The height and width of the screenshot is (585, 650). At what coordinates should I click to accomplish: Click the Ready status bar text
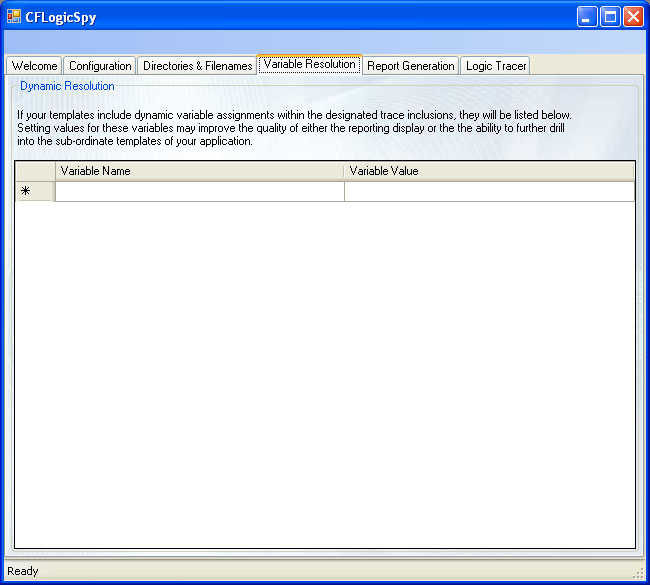point(23,571)
